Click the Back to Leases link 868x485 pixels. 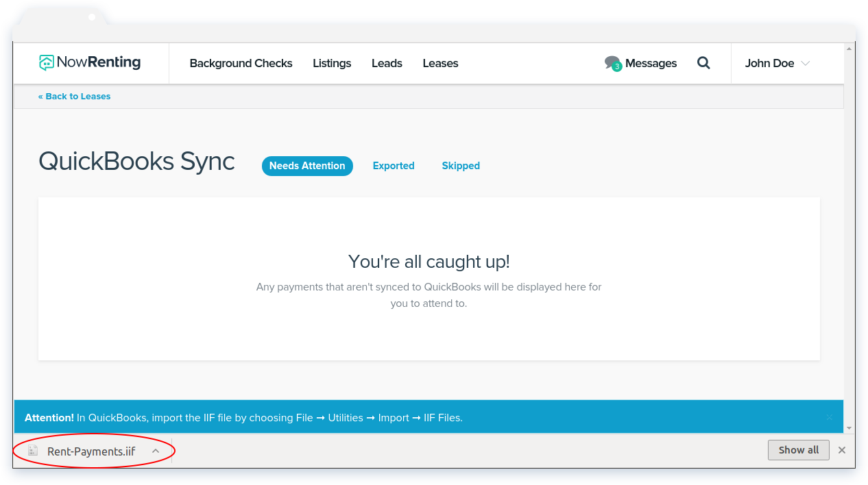[74, 97]
